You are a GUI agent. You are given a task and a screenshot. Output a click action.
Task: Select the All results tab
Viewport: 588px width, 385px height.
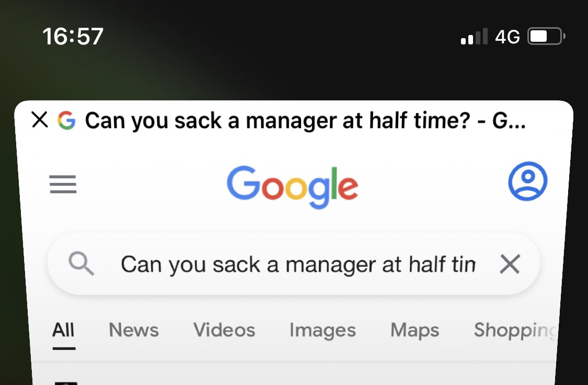[63, 330]
